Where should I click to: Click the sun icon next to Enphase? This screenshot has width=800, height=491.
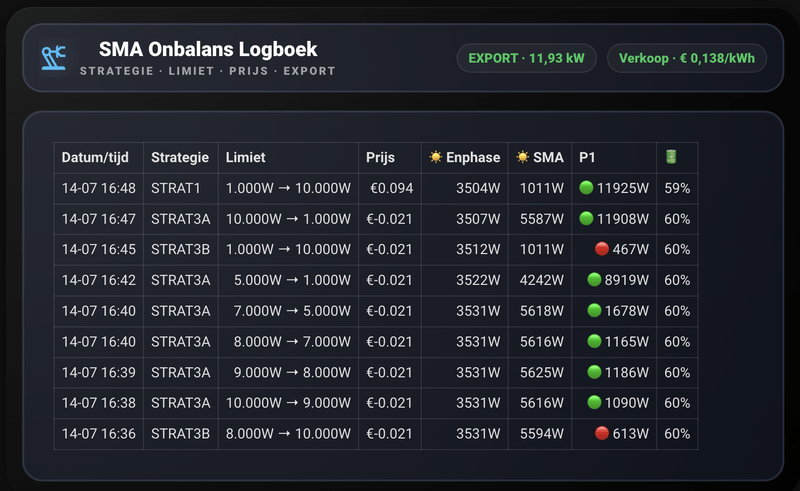435,157
